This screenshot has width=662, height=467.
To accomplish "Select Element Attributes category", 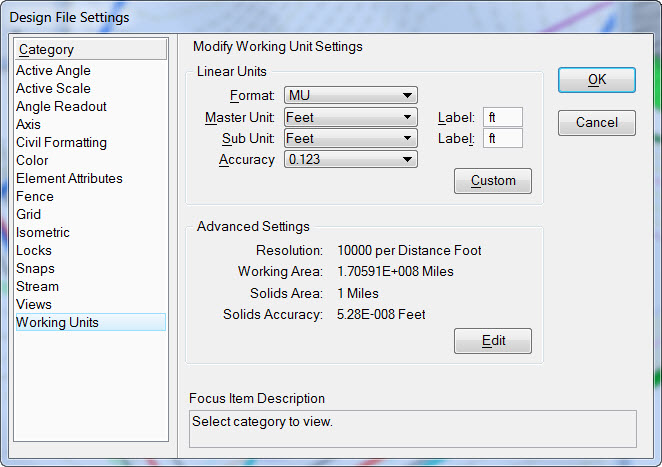I will (x=69, y=178).
